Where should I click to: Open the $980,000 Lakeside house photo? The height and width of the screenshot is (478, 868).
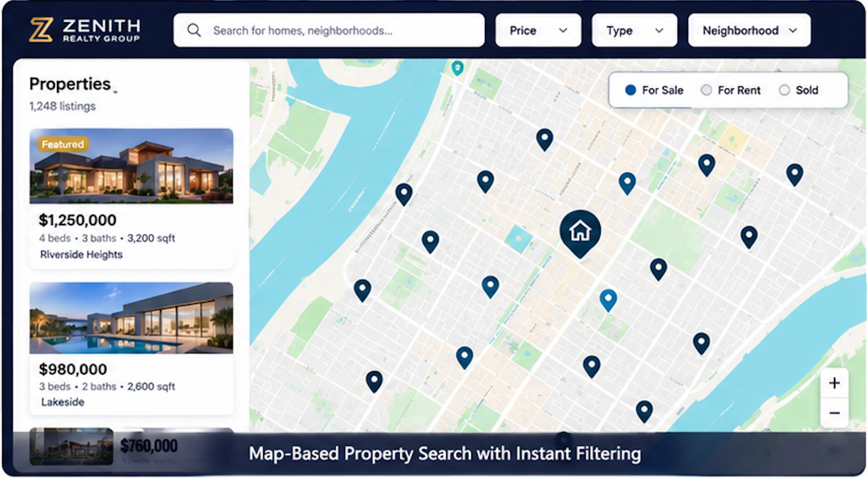coord(131,318)
